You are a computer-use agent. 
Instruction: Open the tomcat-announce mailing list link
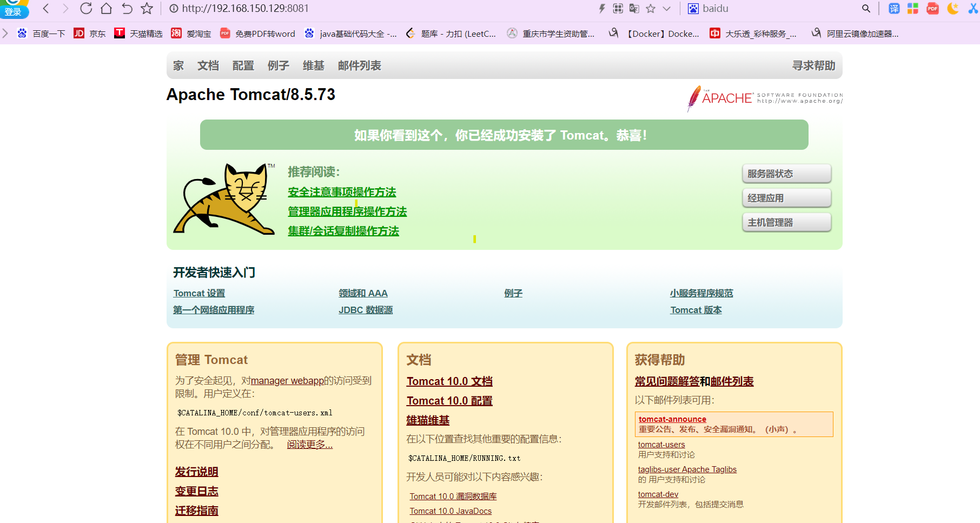(x=672, y=419)
